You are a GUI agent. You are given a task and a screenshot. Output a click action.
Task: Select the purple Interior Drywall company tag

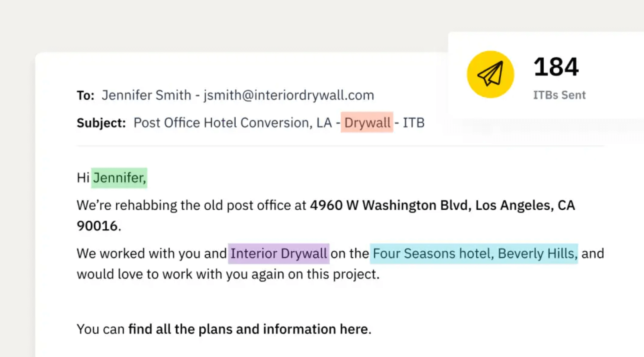point(279,253)
